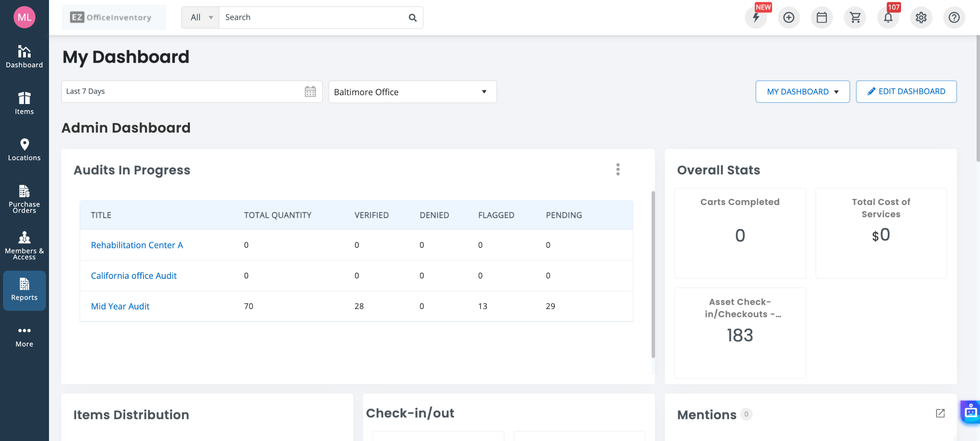The image size is (980, 441).
Task: Expand the All search filter dropdown
Action: tap(201, 18)
